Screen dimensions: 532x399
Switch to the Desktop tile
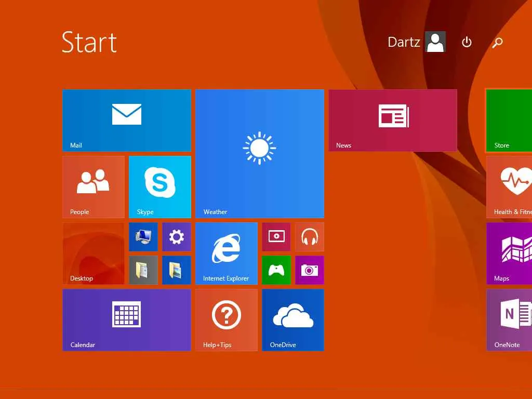94,254
